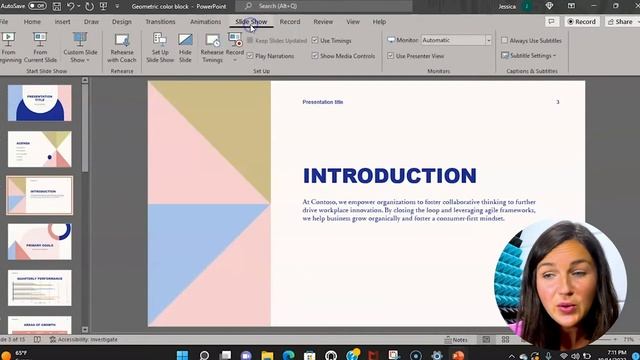Viewport: 640px width, 360px height.
Task: Open Windows Start menu
Action: click(182, 355)
